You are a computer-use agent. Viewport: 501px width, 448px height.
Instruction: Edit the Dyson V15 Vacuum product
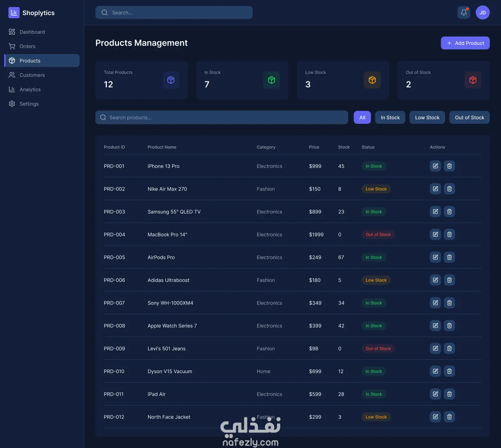tap(435, 371)
